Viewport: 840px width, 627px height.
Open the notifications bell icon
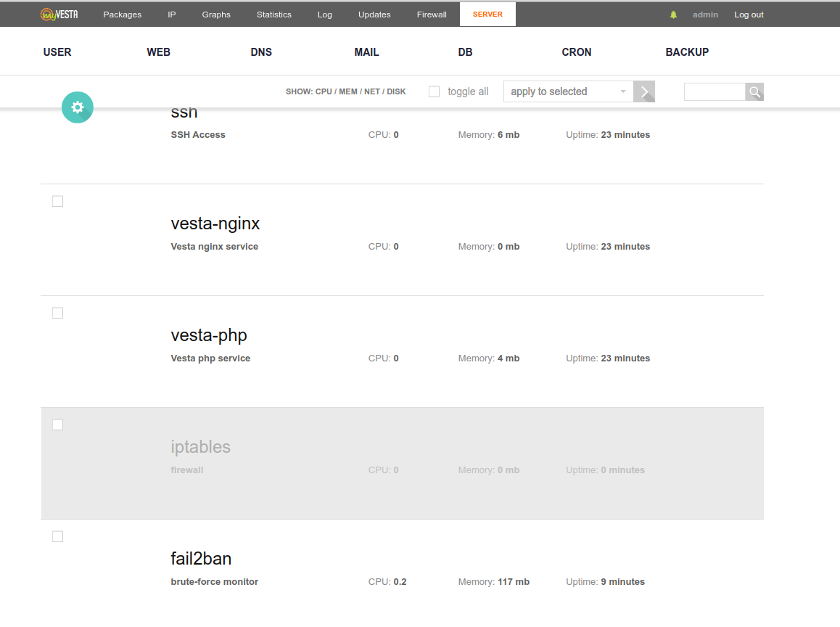coord(673,15)
